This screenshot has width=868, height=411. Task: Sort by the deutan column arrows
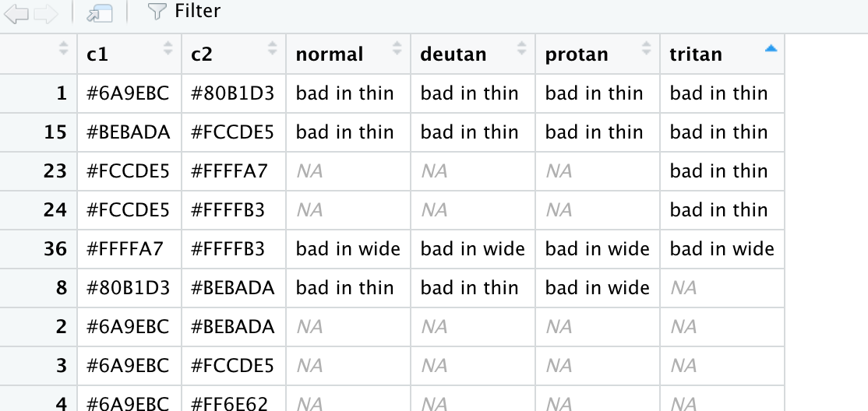(x=521, y=49)
